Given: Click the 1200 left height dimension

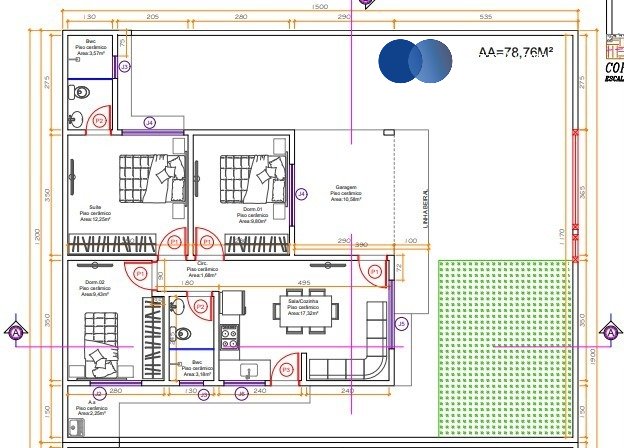Looking at the screenshot, I should click(37, 237).
